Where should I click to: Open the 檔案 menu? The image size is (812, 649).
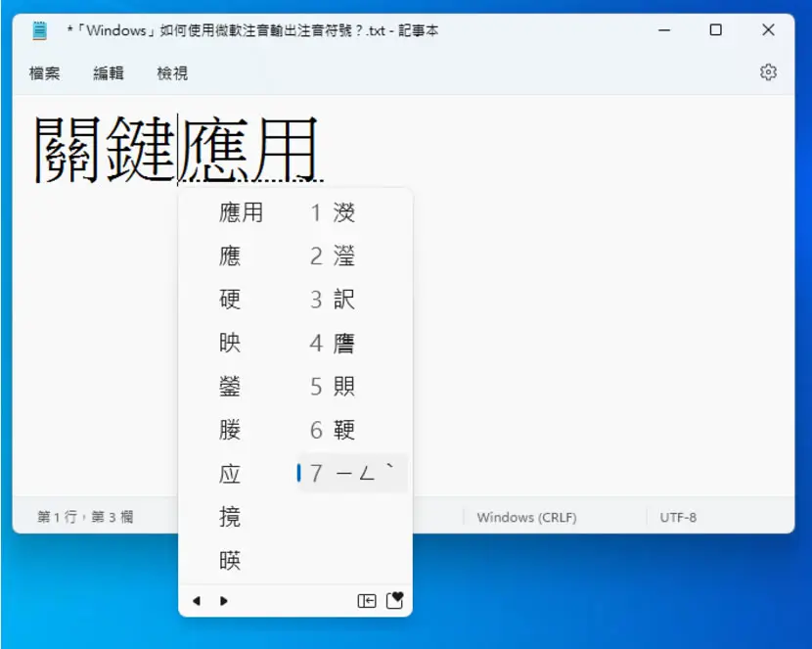[x=45, y=73]
